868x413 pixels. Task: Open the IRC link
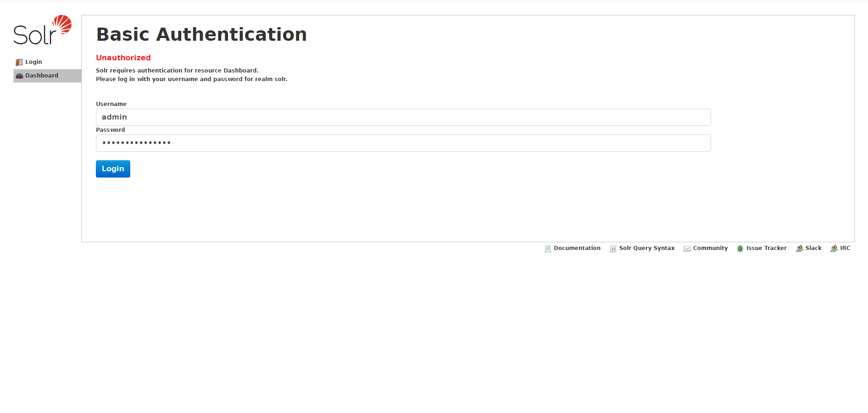[845, 248]
